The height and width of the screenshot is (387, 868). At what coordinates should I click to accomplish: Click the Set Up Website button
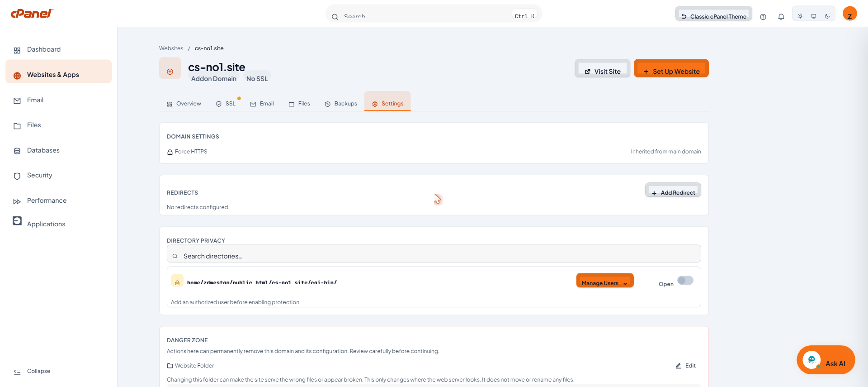(x=671, y=68)
